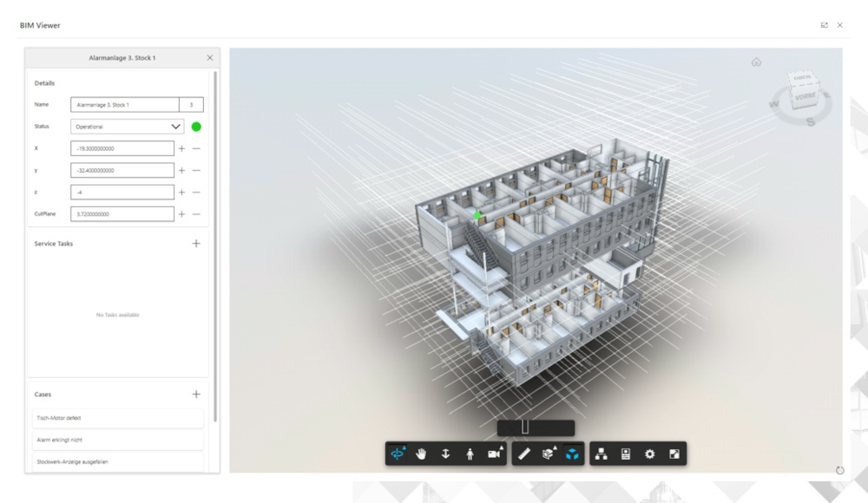Open the model hierarchy tree tool
This screenshot has width=868, height=503.
(x=602, y=453)
